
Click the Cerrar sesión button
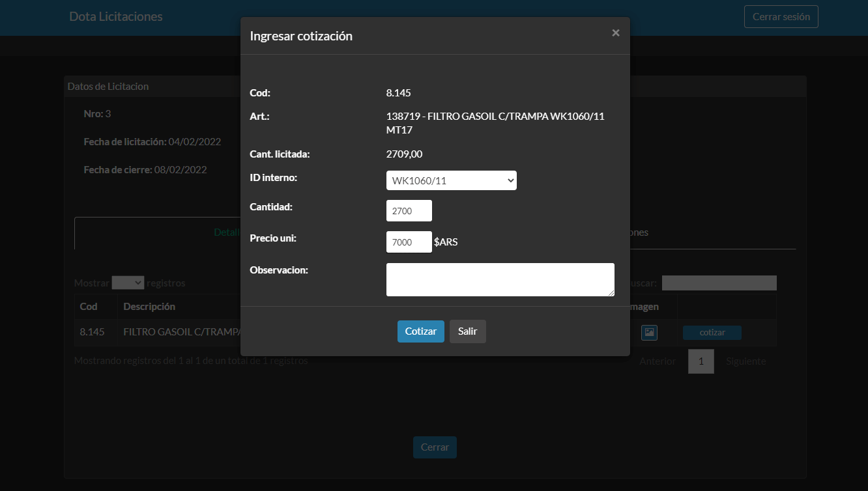[781, 17]
